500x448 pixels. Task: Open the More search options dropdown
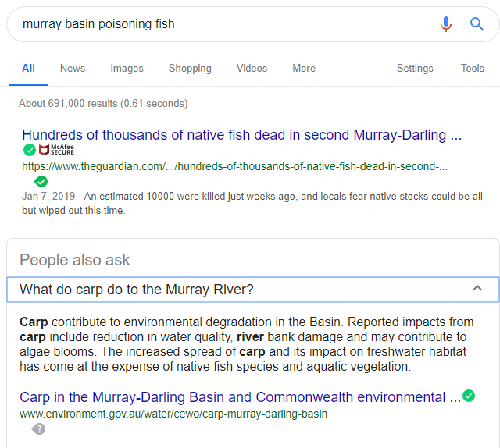coord(304,69)
